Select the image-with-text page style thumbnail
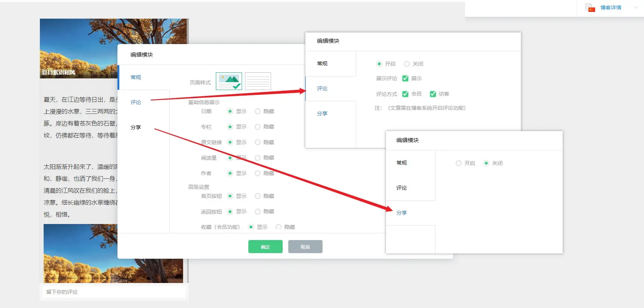Viewport: 644px width, 308px height. coord(229,81)
